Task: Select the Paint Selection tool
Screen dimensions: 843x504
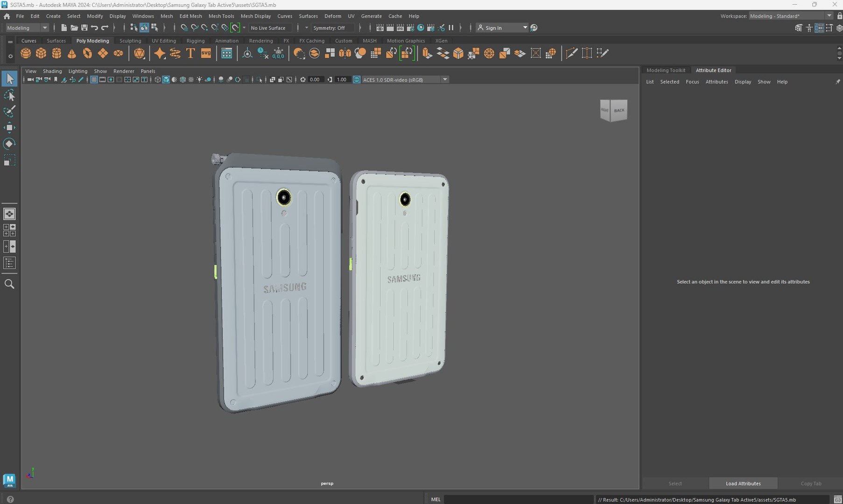Action: (9, 112)
